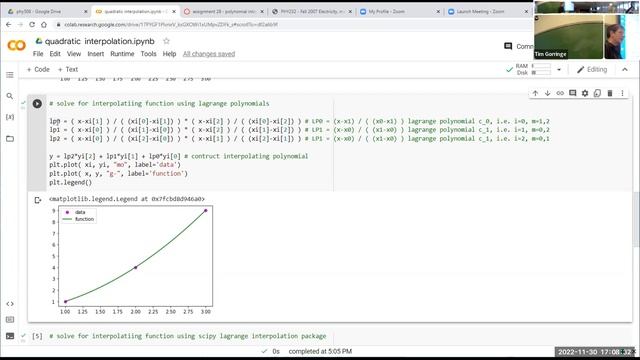
Task: Delete the current cell
Action: [610, 93]
